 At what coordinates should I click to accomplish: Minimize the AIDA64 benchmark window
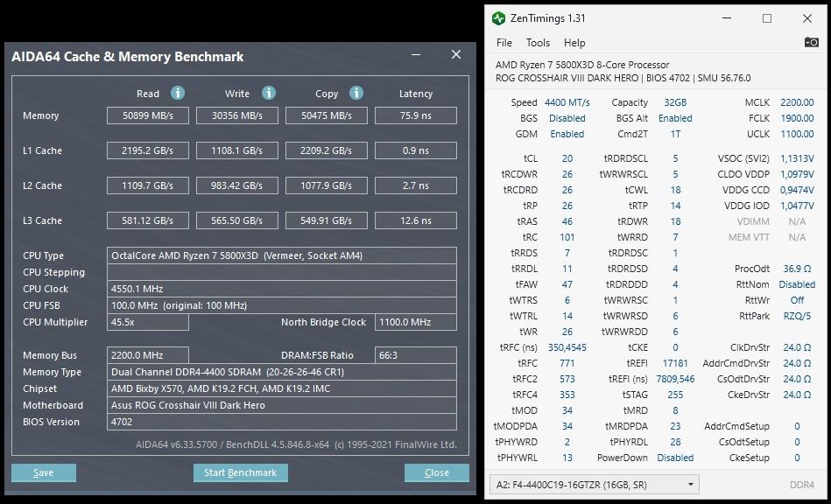click(x=416, y=54)
